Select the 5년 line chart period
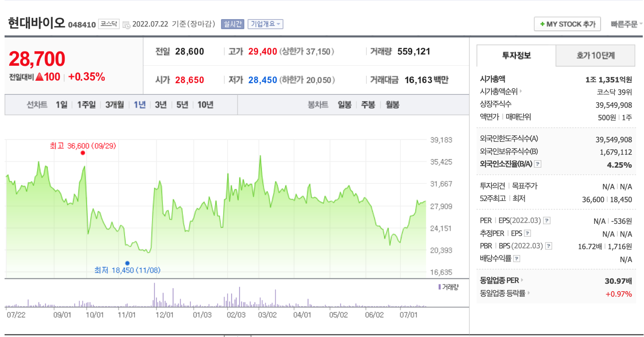The height and width of the screenshot is (337, 644). pyautogui.click(x=182, y=105)
